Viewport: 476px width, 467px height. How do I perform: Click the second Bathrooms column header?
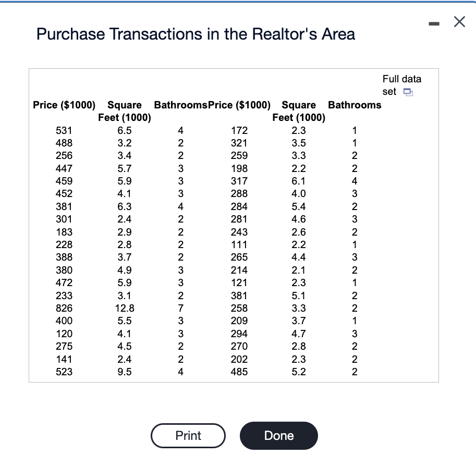click(355, 105)
